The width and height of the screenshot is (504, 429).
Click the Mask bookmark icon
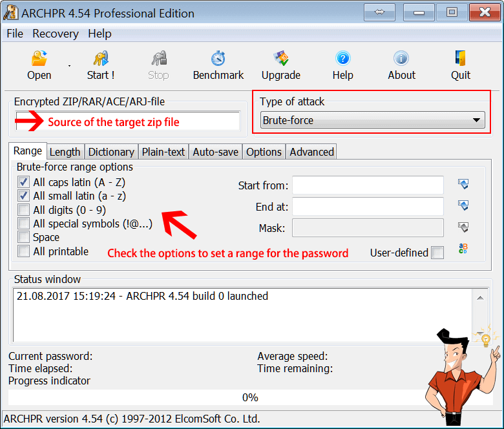click(463, 227)
